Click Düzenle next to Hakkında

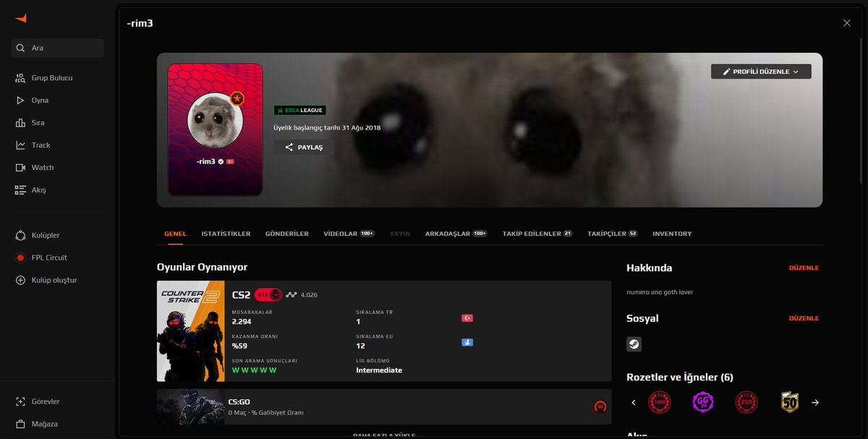(x=804, y=268)
